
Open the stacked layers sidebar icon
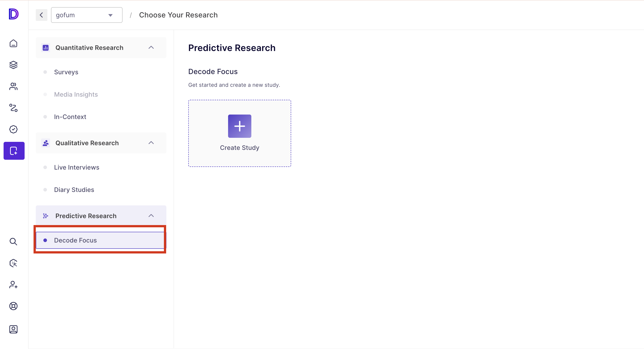click(x=13, y=65)
